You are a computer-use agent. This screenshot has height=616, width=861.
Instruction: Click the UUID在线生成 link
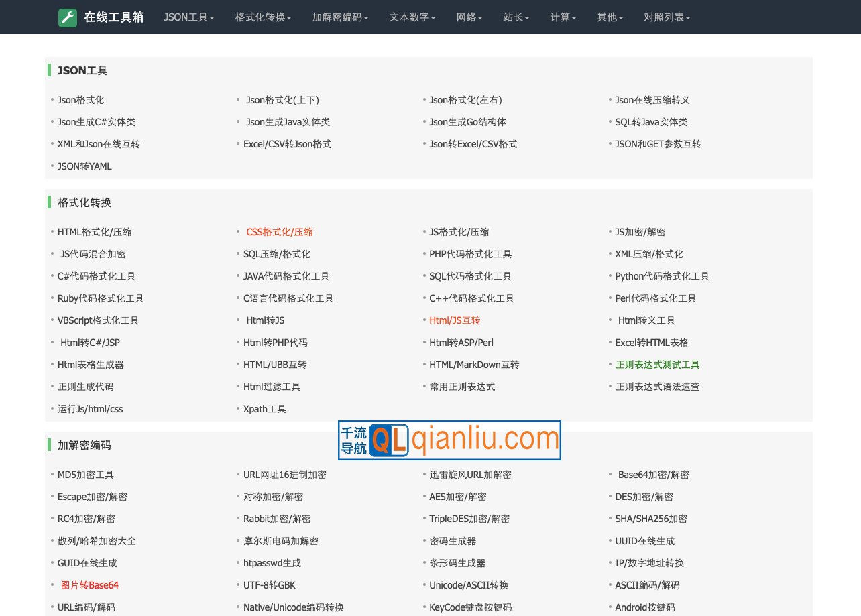pyautogui.click(x=644, y=541)
